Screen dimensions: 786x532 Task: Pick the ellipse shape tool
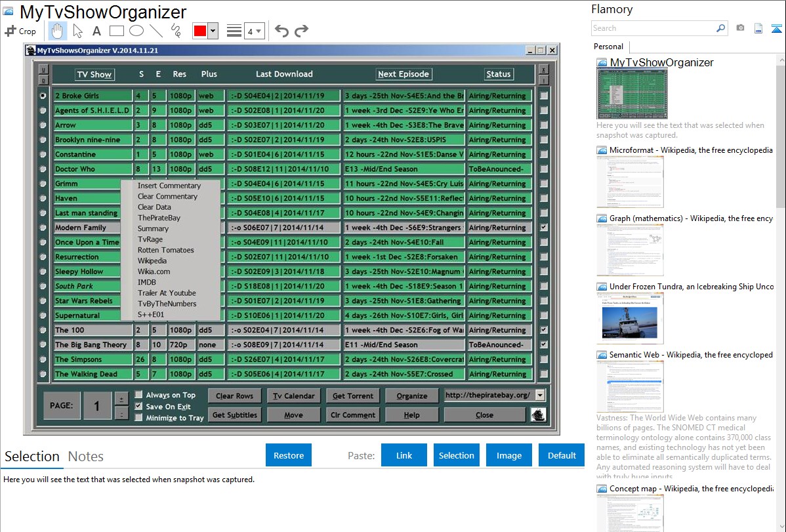tap(136, 31)
